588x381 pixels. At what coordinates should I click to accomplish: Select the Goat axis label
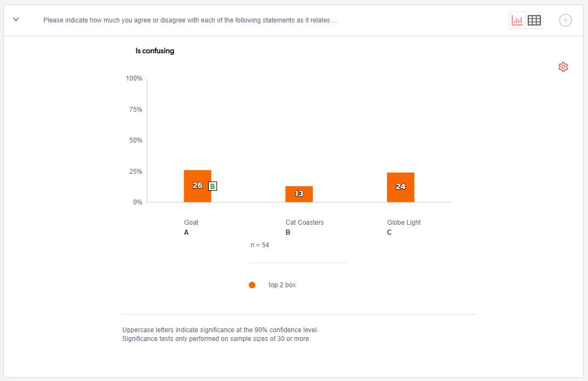(191, 223)
